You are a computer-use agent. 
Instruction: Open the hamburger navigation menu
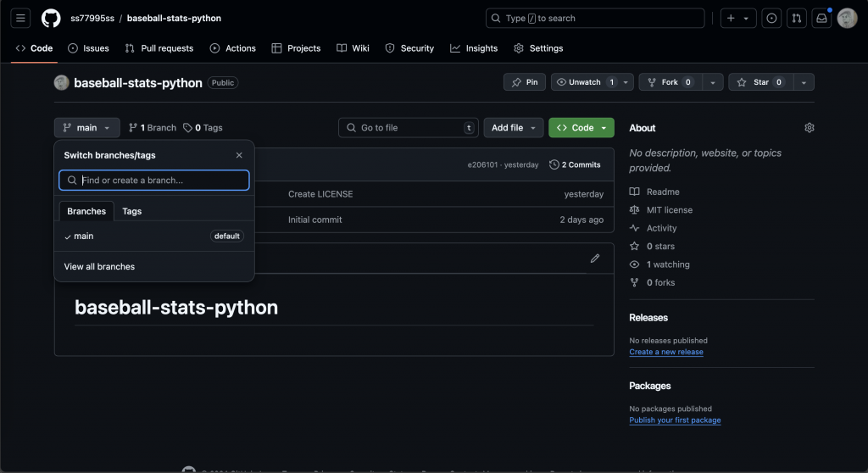pos(21,18)
